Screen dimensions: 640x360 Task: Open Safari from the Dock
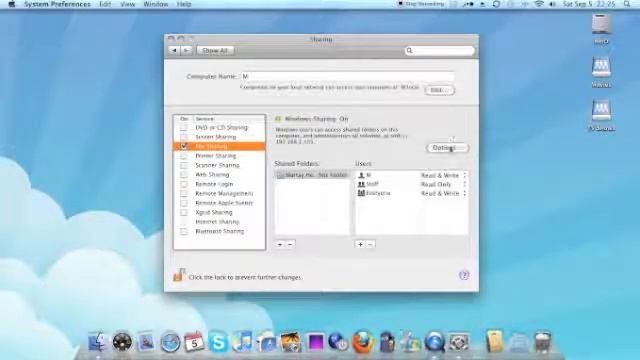170,342
